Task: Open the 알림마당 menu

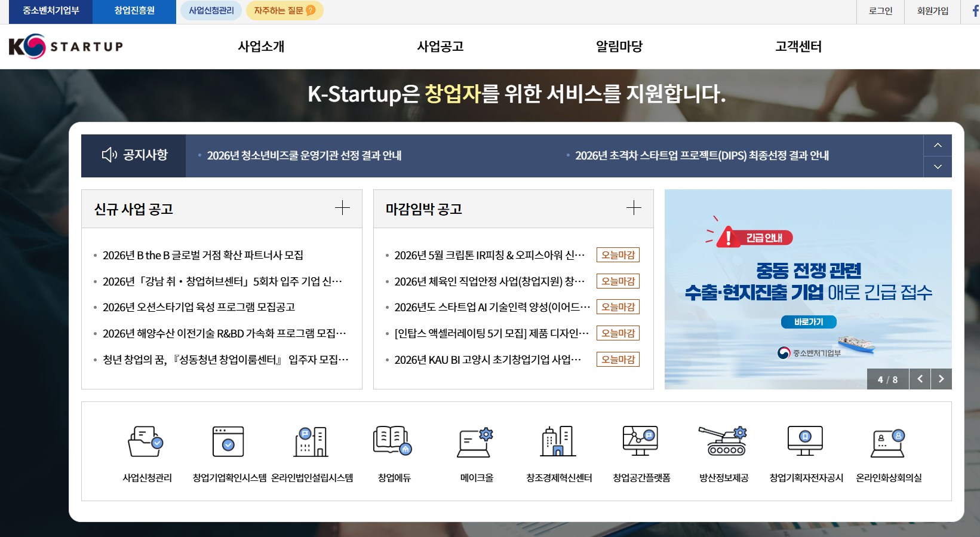Action: click(619, 47)
